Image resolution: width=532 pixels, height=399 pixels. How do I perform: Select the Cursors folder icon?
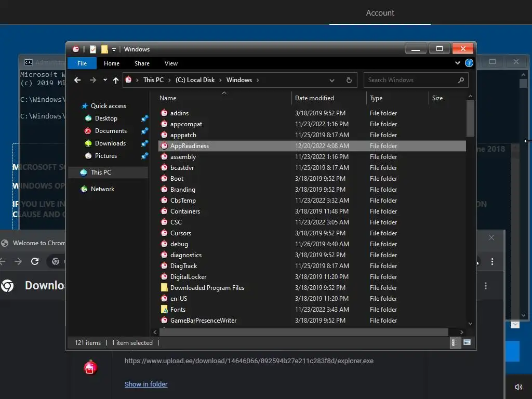(164, 233)
